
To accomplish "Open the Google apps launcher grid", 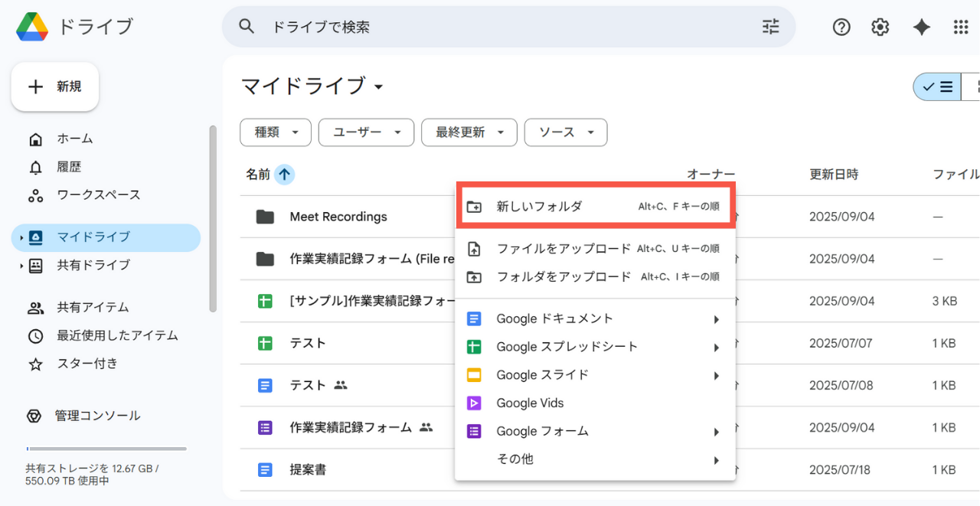I will (961, 27).
